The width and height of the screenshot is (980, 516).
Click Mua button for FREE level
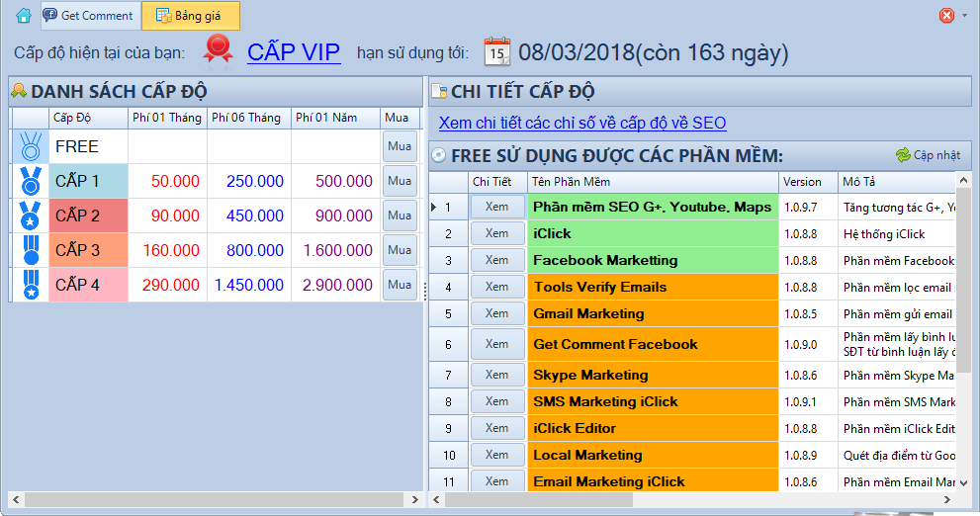[400, 146]
